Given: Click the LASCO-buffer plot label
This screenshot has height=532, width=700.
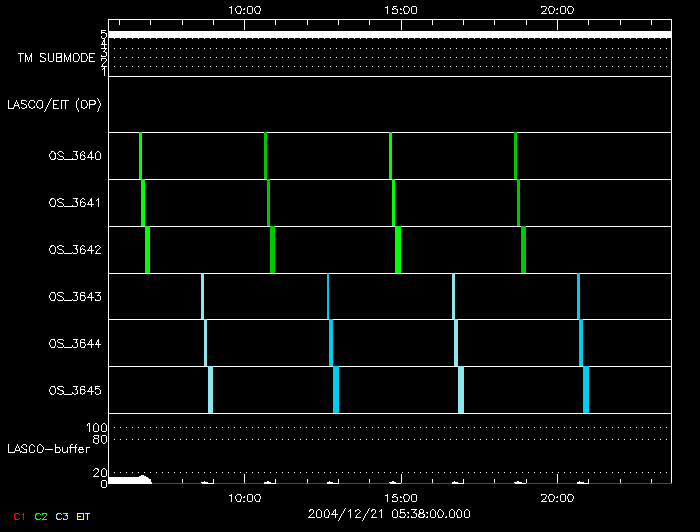Looking at the screenshot, I should [43, 450].
